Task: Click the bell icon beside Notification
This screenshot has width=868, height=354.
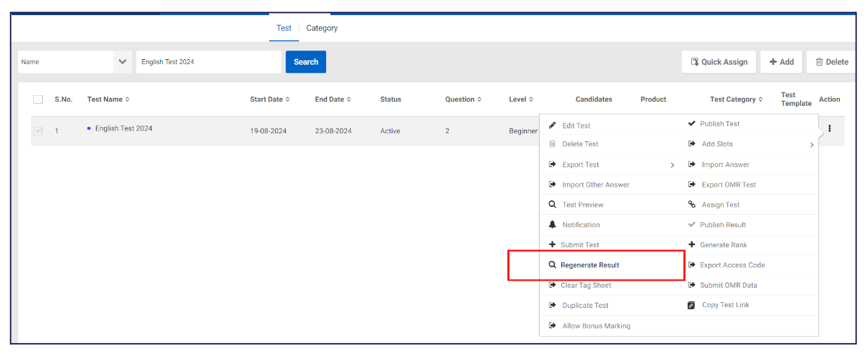Action: coord(553,225)
